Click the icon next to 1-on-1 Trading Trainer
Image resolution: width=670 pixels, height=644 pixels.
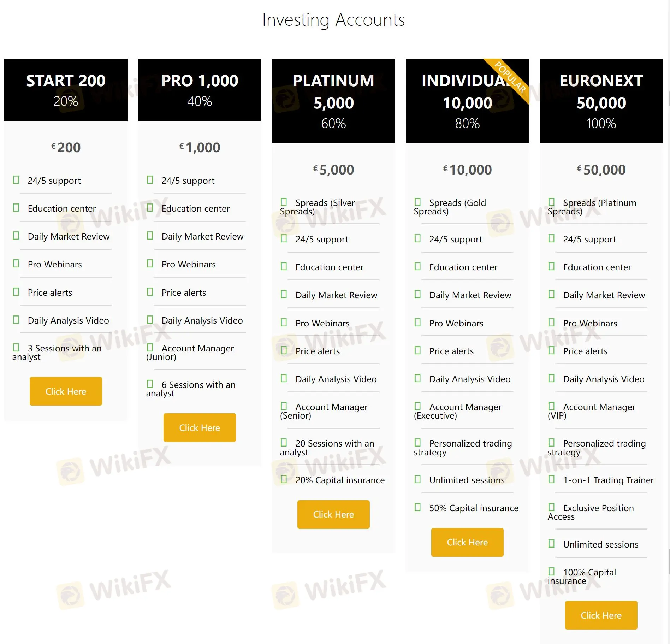(x=551, y=479)
